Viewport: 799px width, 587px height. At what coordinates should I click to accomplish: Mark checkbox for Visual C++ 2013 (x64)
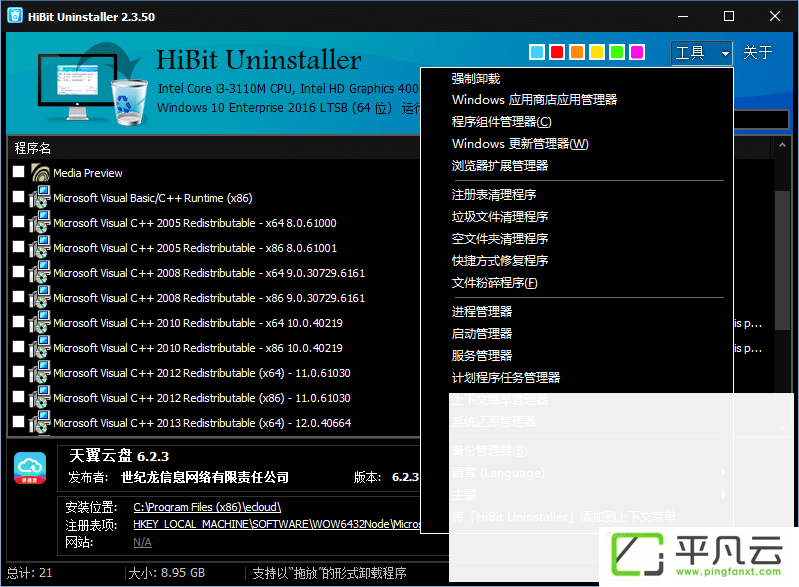pos(19,421)
